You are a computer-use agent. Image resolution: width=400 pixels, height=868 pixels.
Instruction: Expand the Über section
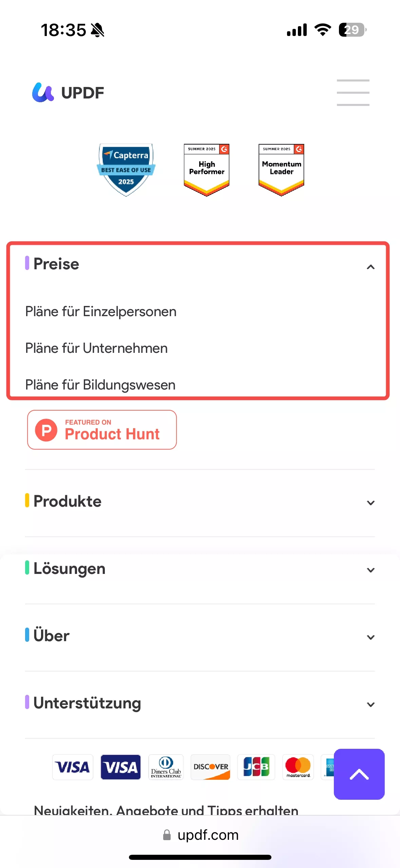(x=370, y=637)
